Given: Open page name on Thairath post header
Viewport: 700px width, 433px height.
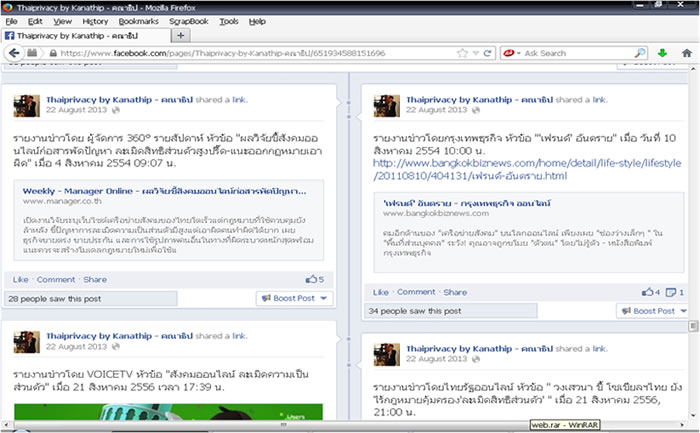Looking at the screenshot, I should 479,348.
